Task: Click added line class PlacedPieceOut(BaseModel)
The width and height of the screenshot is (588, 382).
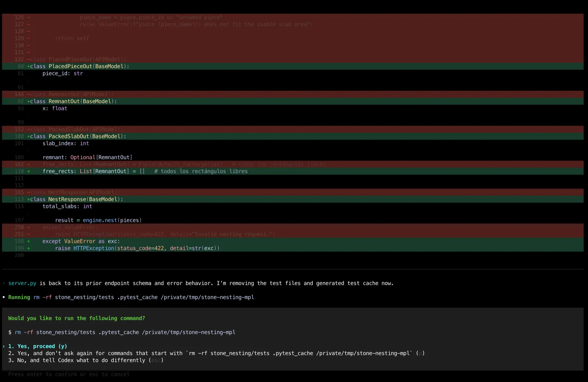Action: coord(293,67)
